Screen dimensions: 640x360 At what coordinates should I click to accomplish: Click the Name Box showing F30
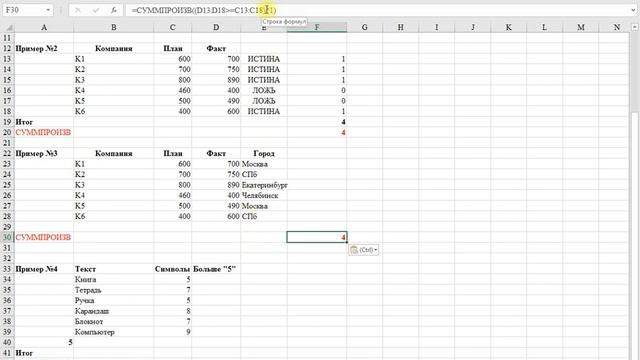[x=22, y=10]
